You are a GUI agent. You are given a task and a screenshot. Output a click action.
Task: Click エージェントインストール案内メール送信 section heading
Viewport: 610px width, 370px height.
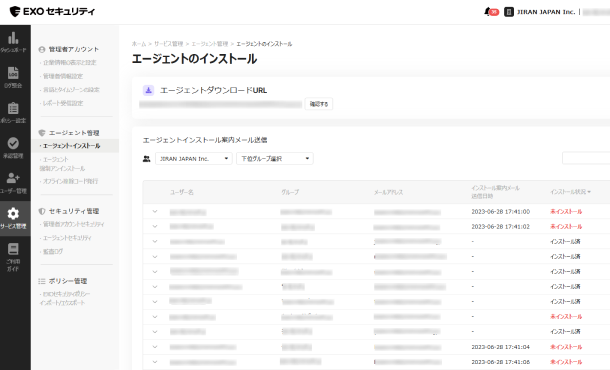point(205,140)
